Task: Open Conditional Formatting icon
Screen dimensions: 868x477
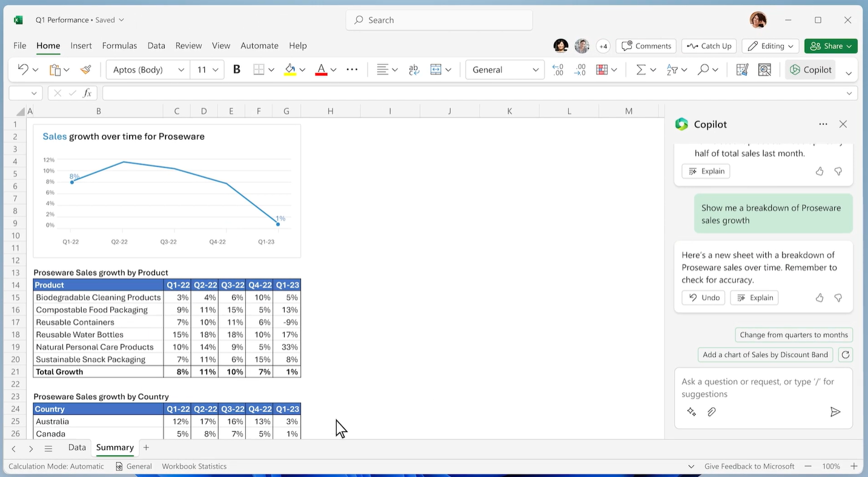Action: [601, 70]
